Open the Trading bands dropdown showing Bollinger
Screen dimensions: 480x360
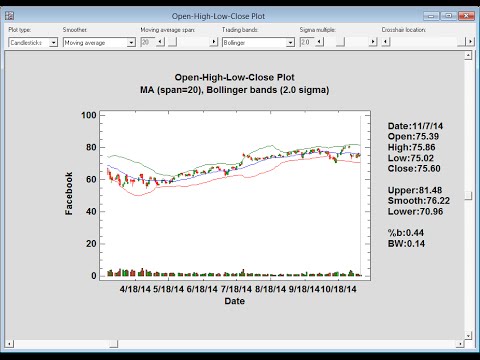click(x=258, y=42)
